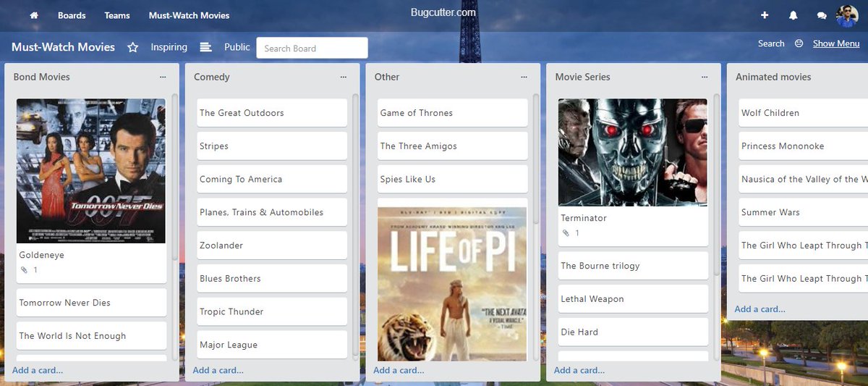Screen dimensions: 868x386
Task: Open Planes, Trains & Automobiles card
Action: point(272,212)
